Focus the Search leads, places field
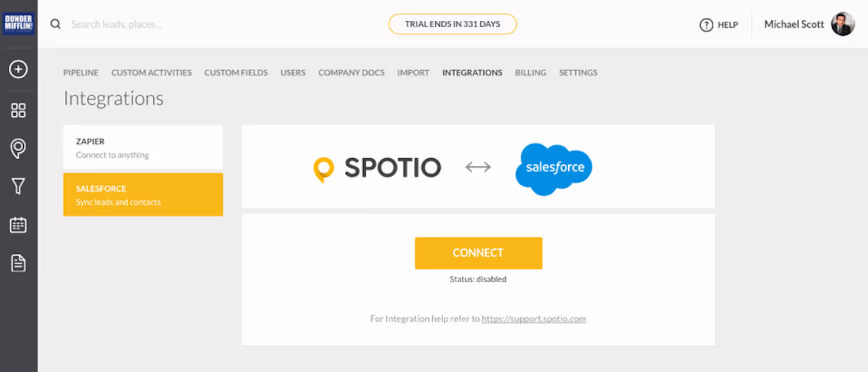The height and width of the screenshot is (372, 868). [x=116, y=24]
